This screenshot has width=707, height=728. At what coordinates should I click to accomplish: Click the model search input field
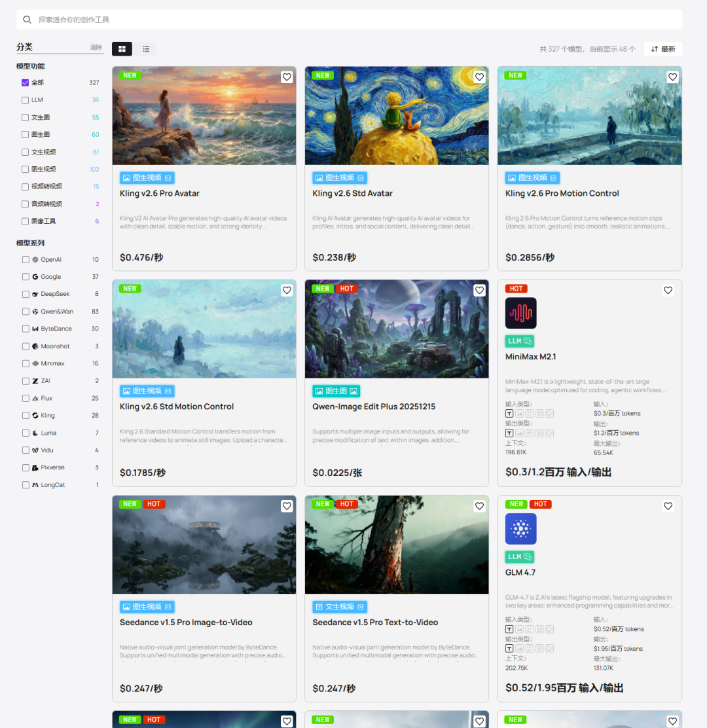point(349,20)
